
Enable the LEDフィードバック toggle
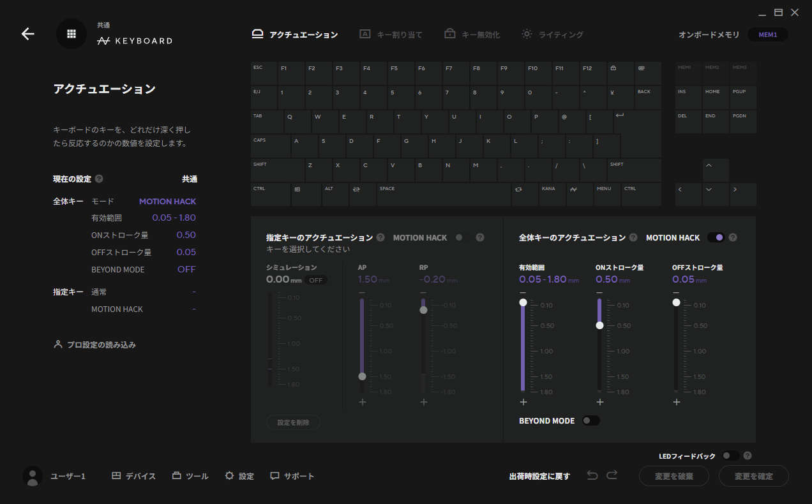pos(731,456)
